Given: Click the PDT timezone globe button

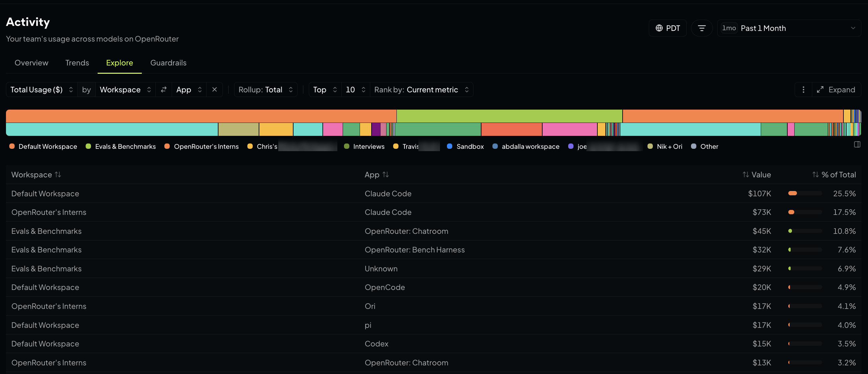Looking at the screenshot, I should (667, 28).
